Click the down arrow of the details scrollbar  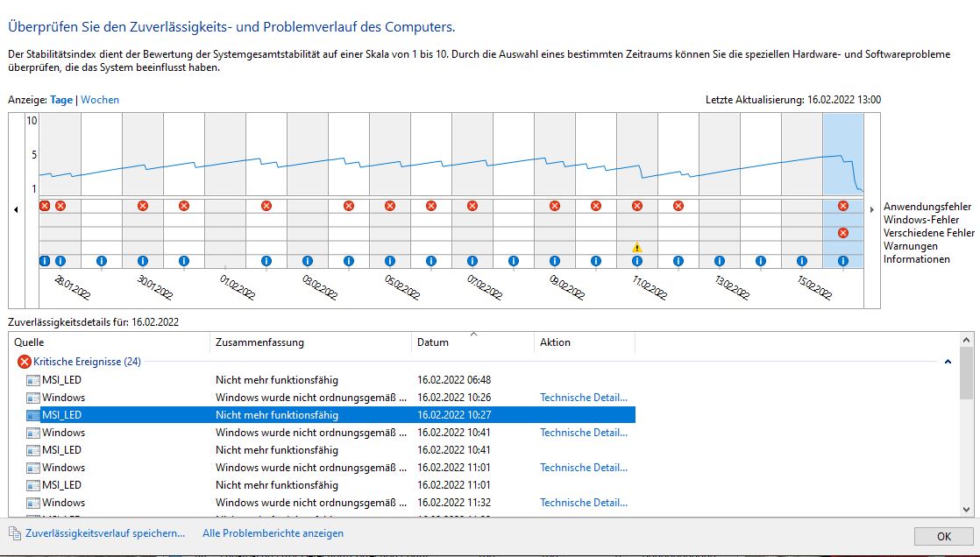966,510
